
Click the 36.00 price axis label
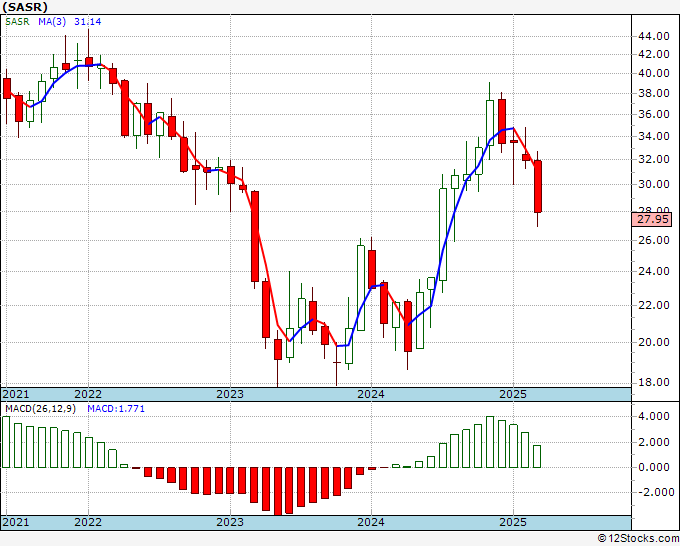654,114
